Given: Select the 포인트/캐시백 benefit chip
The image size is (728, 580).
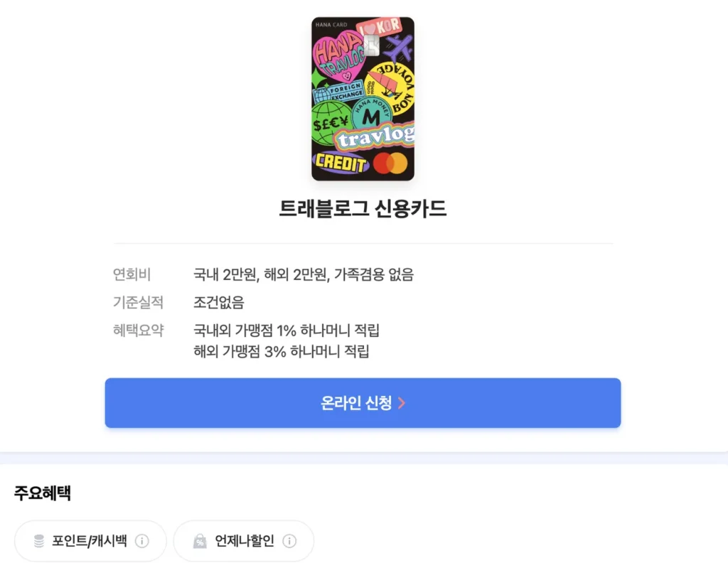Looking at the screenshot, I should coord(90,541).
